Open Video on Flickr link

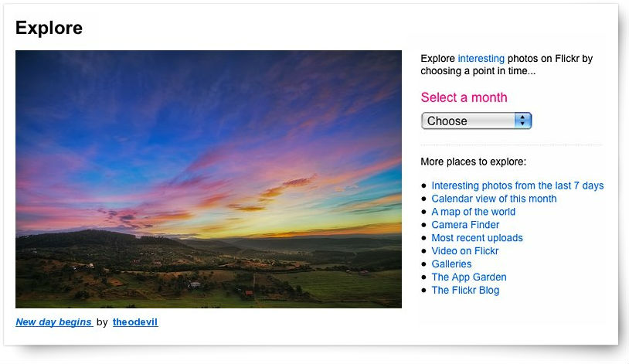[465, 251]
